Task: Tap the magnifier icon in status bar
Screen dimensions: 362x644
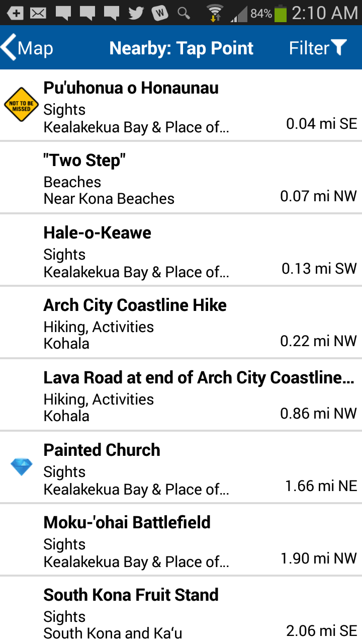Action: tap(184, 13)
